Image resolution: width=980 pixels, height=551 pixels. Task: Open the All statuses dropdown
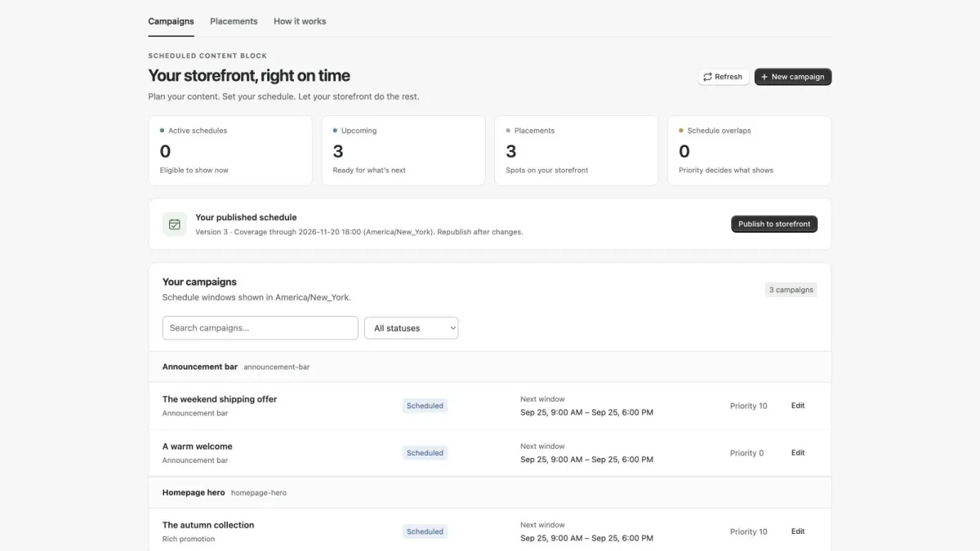coord(412,328)
